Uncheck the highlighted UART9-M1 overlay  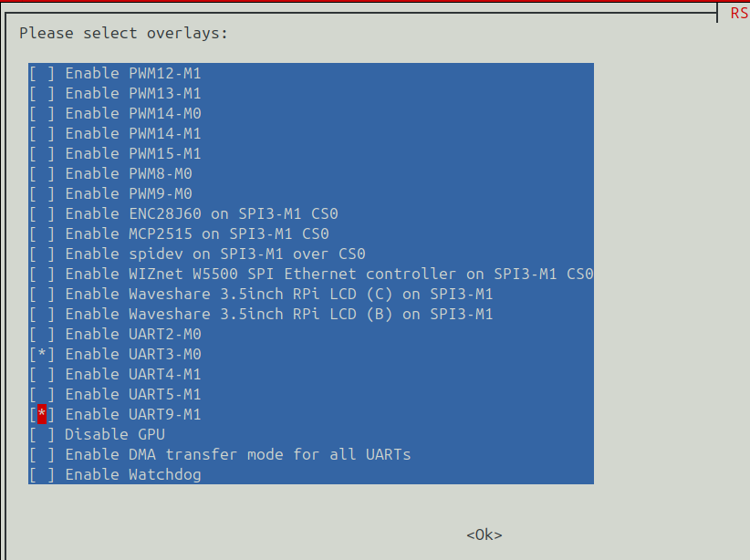[x=311, y=415]
